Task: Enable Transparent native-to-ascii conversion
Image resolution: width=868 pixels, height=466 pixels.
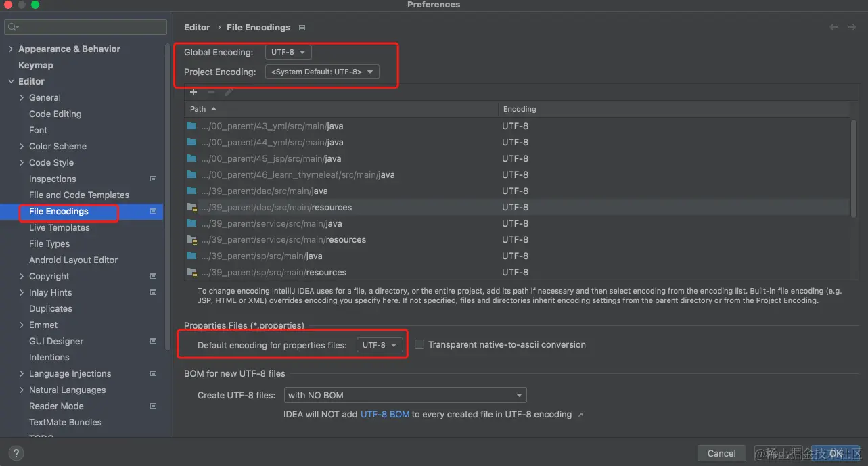Action: click(x=419, y=344)
